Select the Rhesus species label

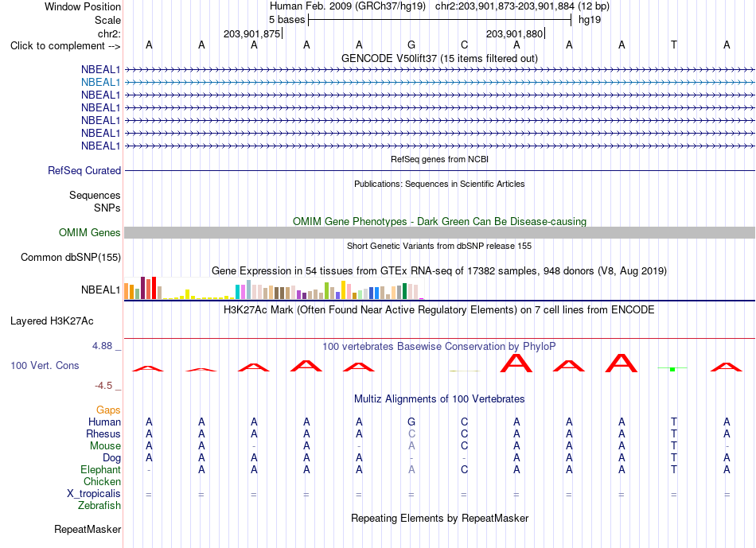(103, 434)
